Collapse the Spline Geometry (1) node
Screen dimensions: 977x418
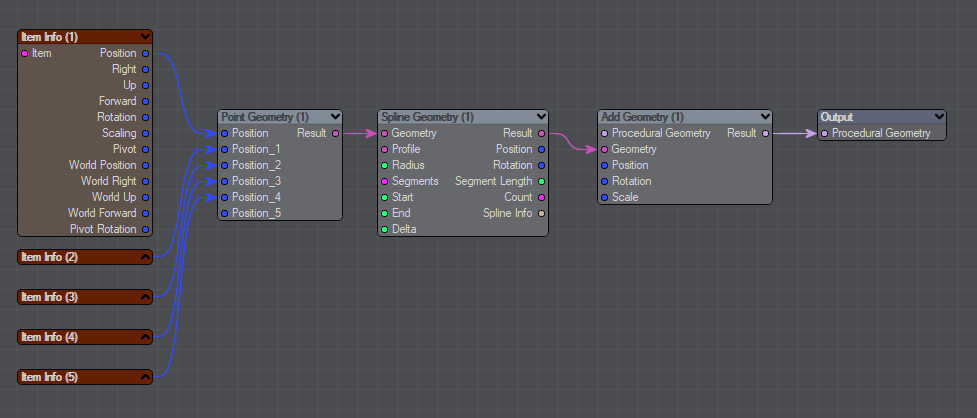coord(541,117)
